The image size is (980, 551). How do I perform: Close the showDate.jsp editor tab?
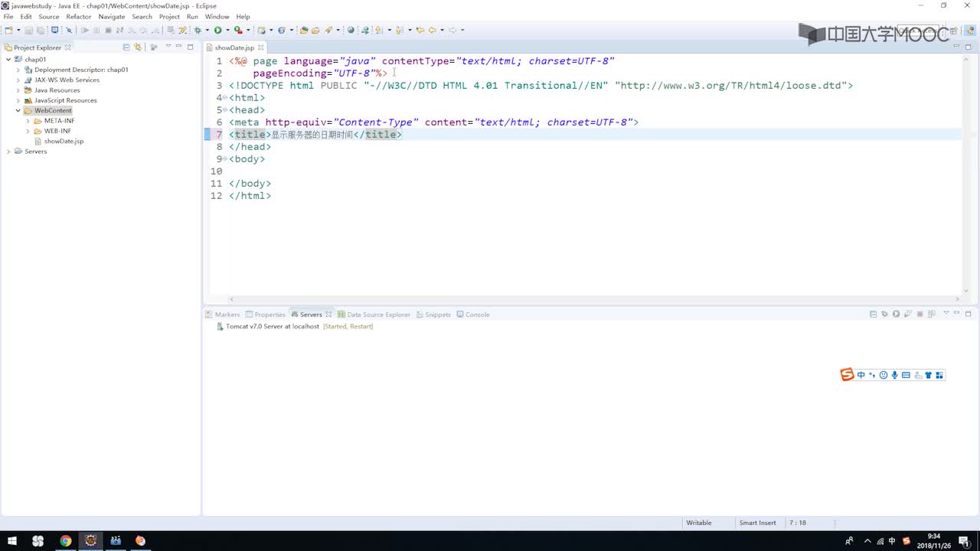click(261, 47)
